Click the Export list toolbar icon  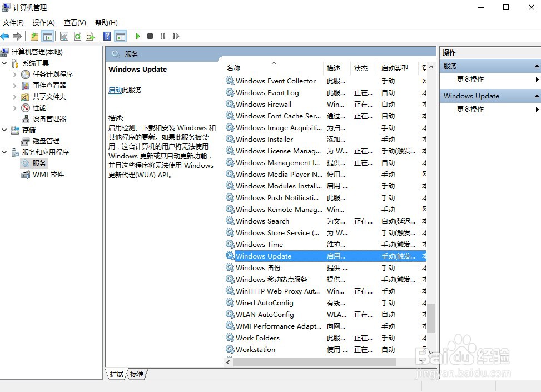90,36
